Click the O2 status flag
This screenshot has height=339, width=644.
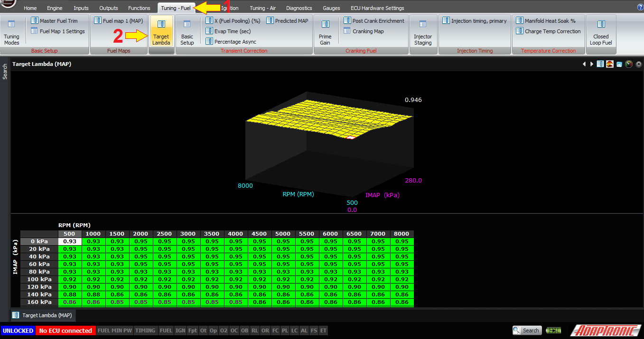pos(224,330)
